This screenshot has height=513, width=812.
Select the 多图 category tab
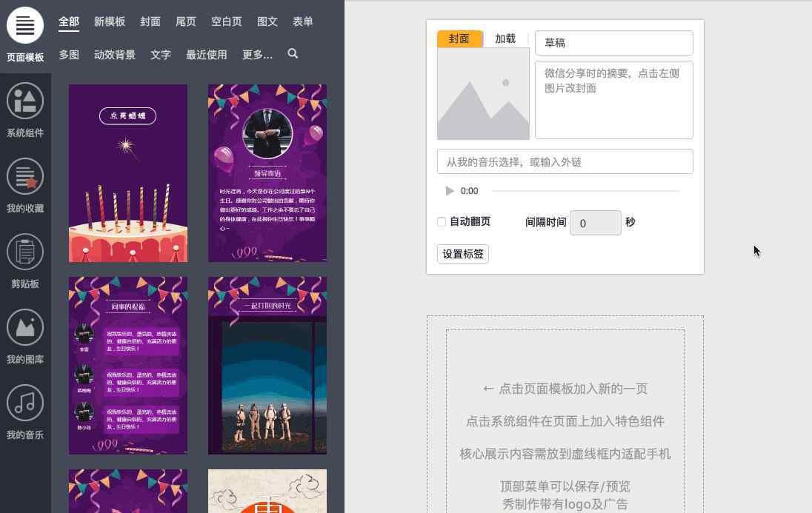69,54
